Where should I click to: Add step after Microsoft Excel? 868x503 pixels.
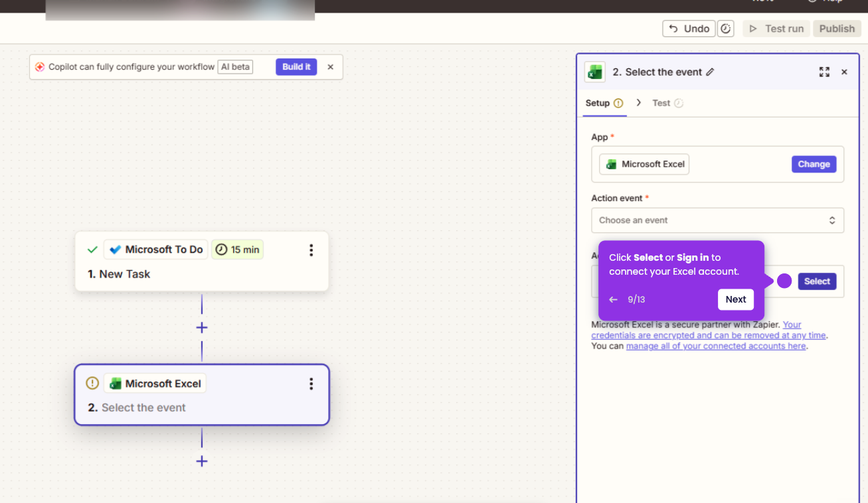(202, 461)
